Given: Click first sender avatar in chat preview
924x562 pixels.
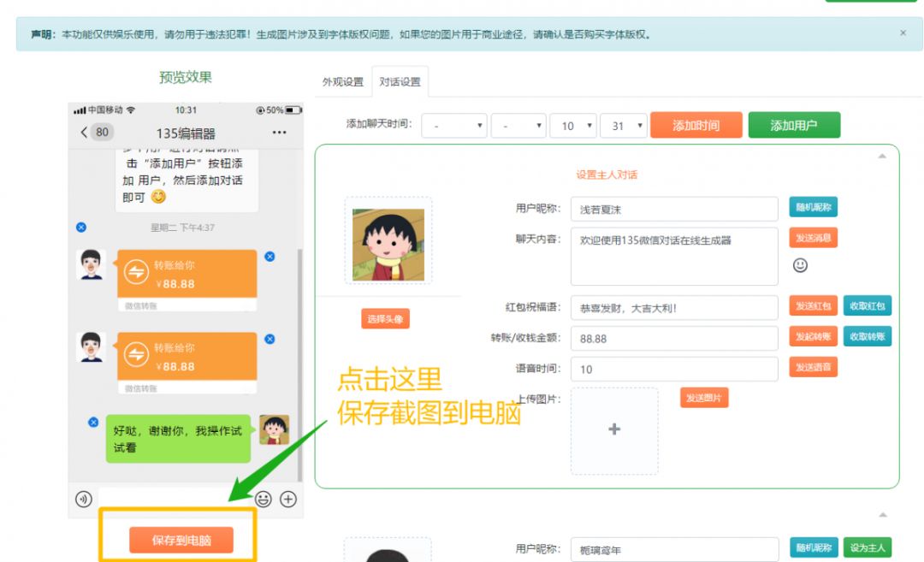Looking at the screenshot, I should point(92,264).
